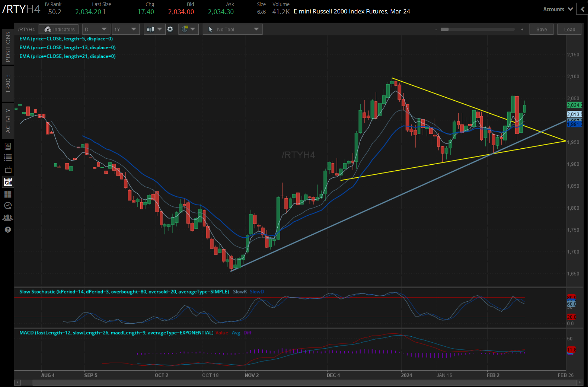
Task: Open the D aggregation period dropdown
Action: 96,29
